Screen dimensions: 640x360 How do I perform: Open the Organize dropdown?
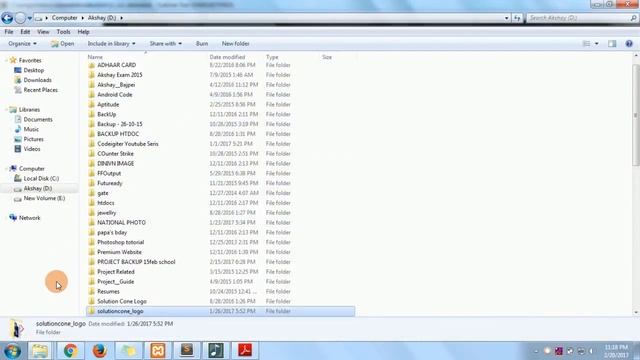tap(22, 44)
